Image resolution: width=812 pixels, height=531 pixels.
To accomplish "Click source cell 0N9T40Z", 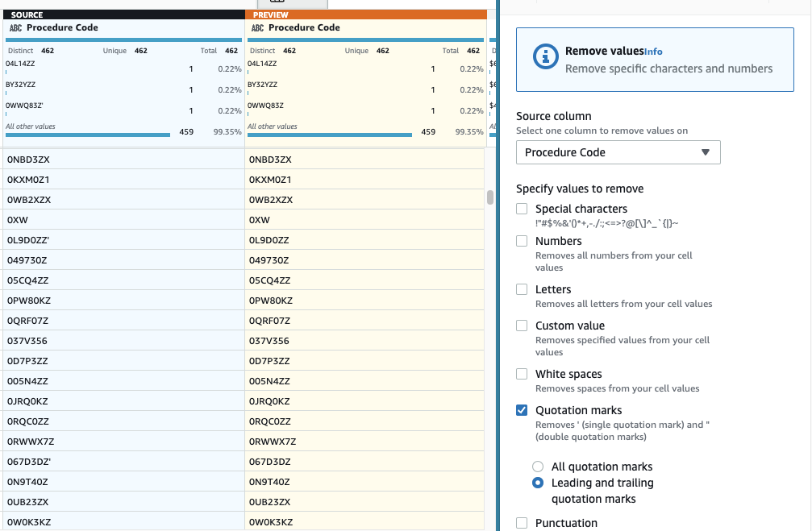I will (123, 483).
